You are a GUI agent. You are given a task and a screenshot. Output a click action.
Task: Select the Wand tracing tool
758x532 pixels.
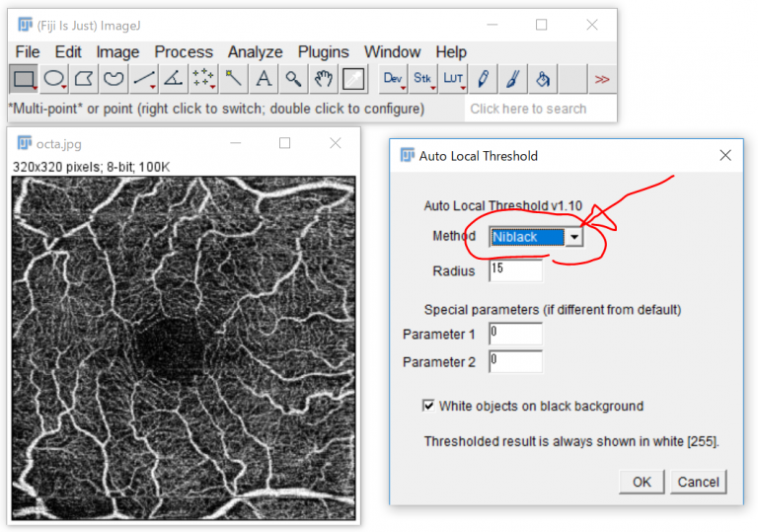234,79
